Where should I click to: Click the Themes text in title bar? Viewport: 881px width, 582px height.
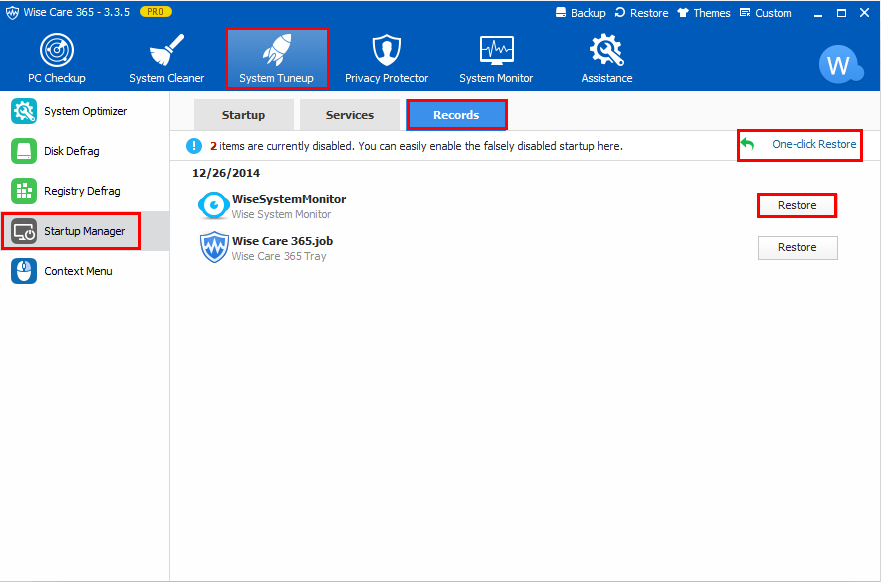click(x=712, y=13)
